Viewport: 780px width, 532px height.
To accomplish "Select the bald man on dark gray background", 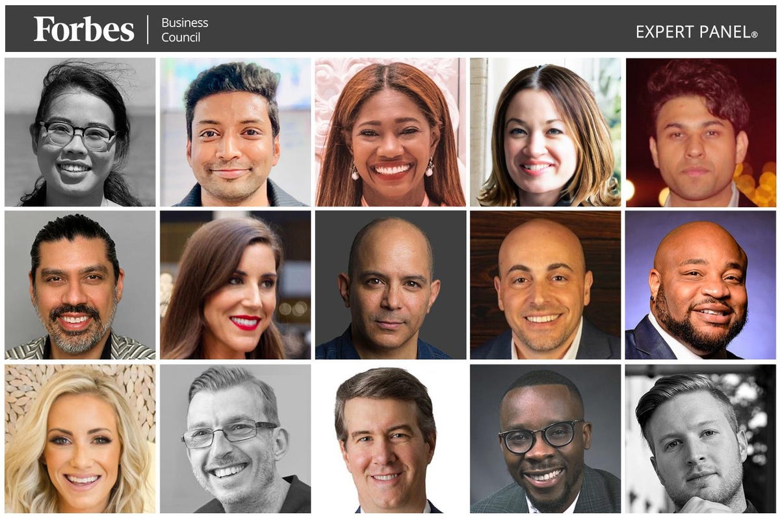I will 390,285.
